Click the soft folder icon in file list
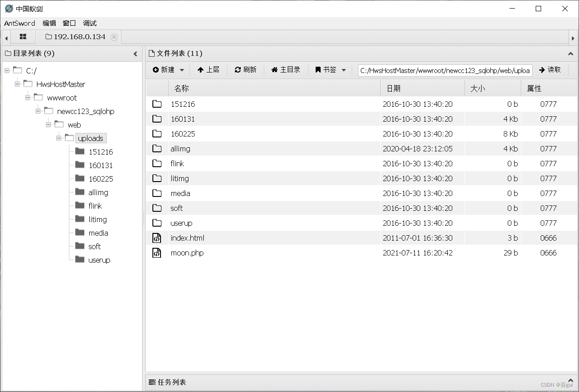This screenshot has width=579, height=392. (157, 208)
